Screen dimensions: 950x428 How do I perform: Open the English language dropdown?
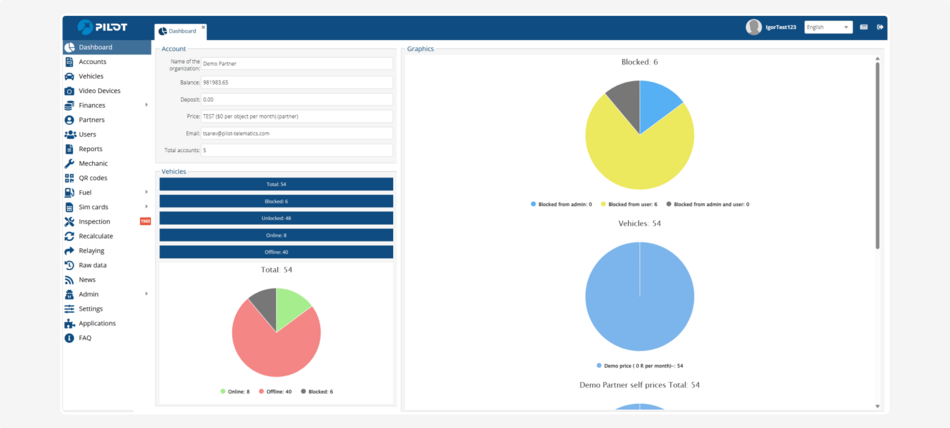coord(828,27)
